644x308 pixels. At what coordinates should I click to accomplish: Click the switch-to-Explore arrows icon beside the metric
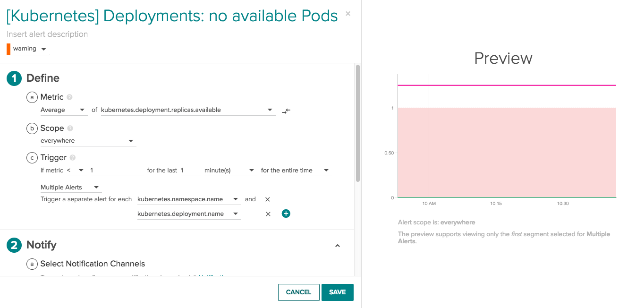pos(286,111)
